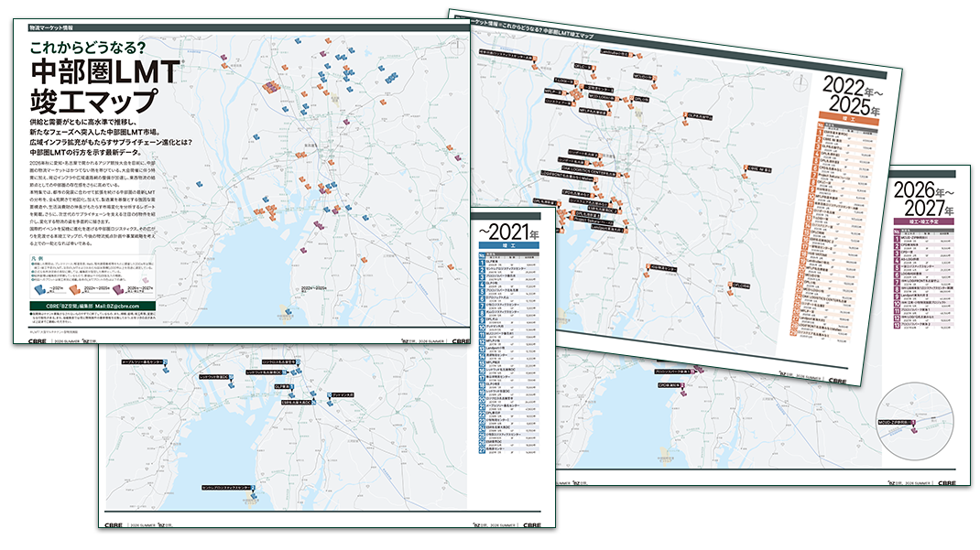
Task: Click row 13 in the 2026年~2027年 table
Action: tap(924, 325)
